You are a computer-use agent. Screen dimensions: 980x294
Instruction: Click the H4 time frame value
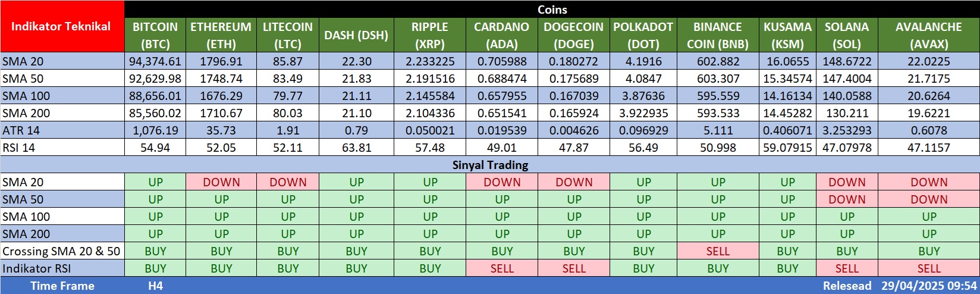155,286
